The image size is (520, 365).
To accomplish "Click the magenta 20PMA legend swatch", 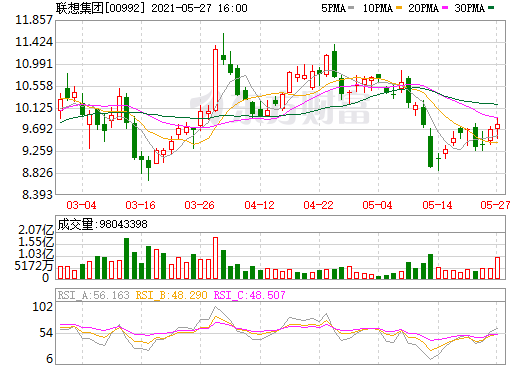I will [445, 8].
